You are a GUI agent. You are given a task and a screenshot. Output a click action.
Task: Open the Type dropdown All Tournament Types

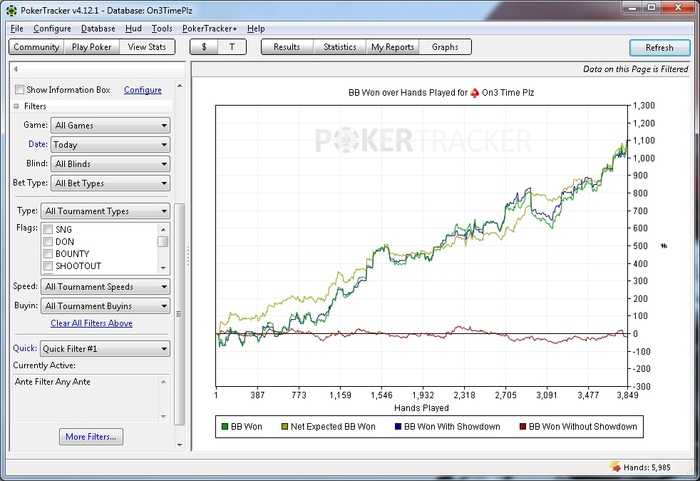coord(105,211)
